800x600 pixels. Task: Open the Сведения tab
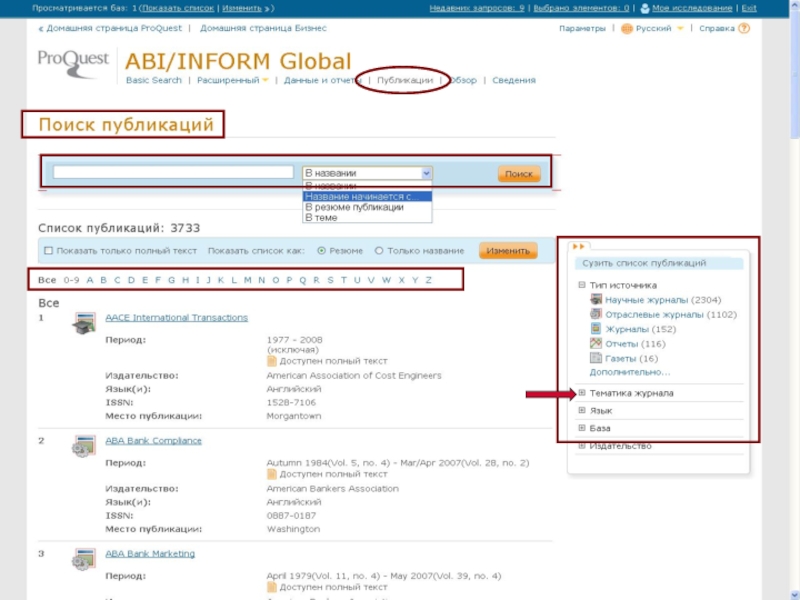pos(514,80)
